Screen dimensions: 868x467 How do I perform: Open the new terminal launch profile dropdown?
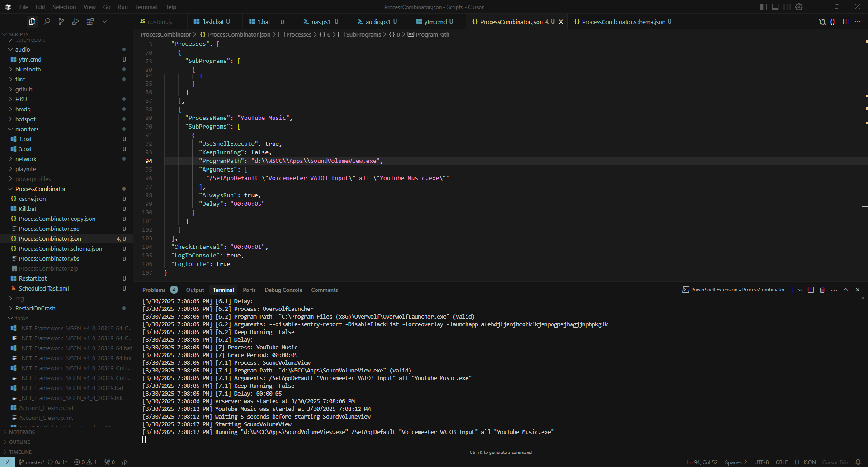click(800, 290)
